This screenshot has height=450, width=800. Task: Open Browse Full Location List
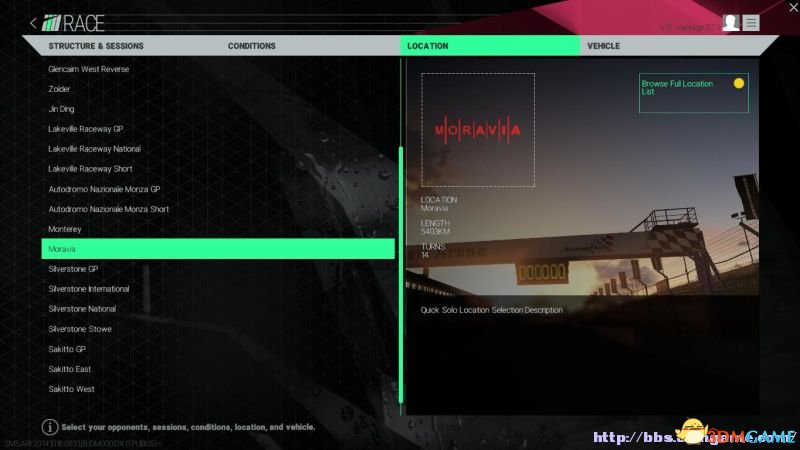pyautogui.click(x=693, y=93)
